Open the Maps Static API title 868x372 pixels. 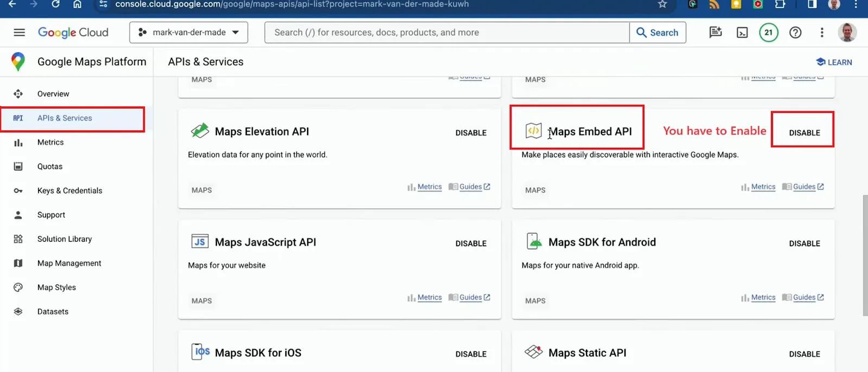tap(588, 353)
